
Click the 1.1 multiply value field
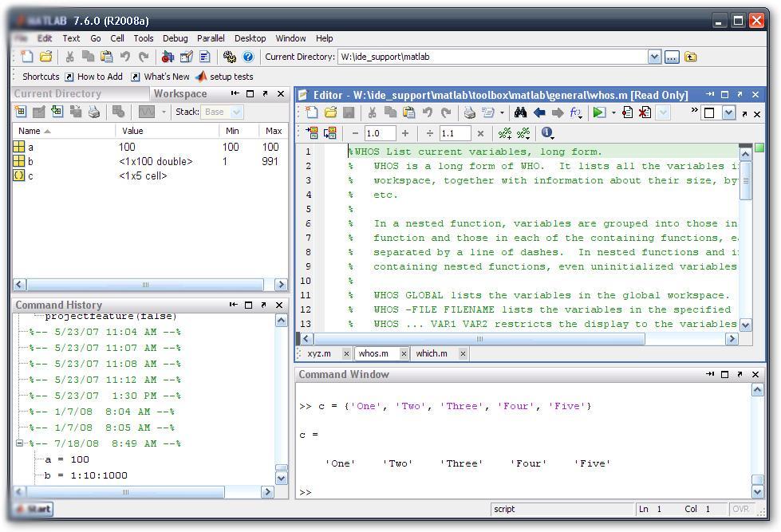tap(455, 133)
